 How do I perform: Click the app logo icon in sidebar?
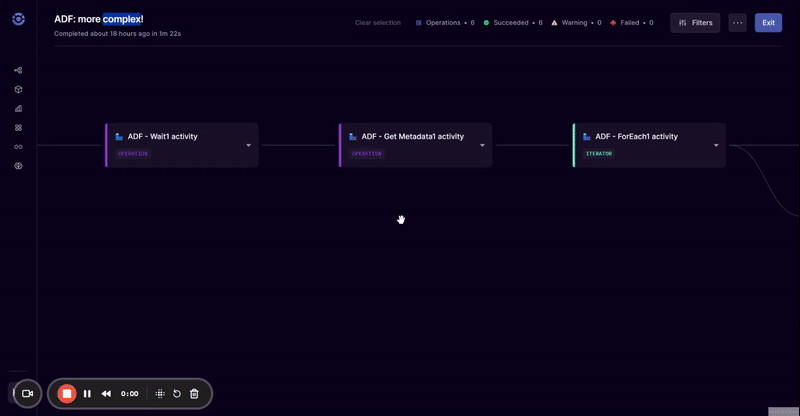(18, 19)
